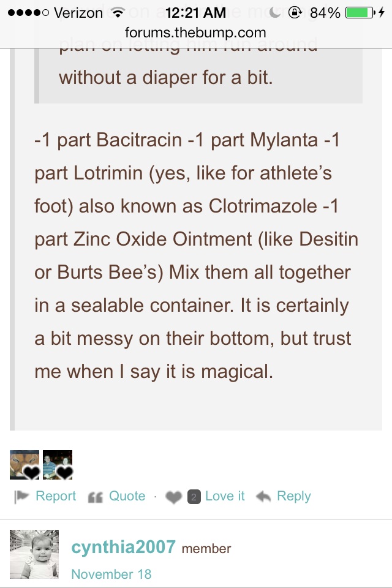This screenshot has width=392, height=588.
Task: Click the Reply link
Action: tap(294, 497)
